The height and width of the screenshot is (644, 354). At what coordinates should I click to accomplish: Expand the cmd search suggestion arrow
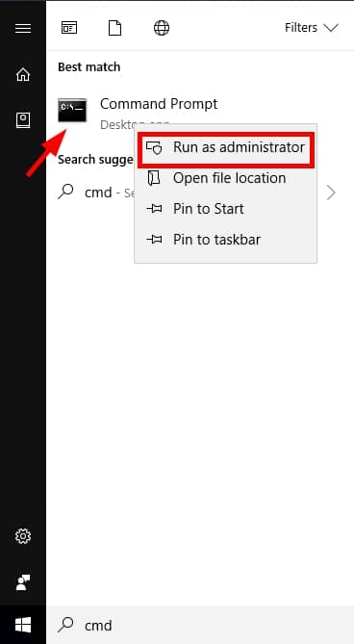[x=331, y=193]
